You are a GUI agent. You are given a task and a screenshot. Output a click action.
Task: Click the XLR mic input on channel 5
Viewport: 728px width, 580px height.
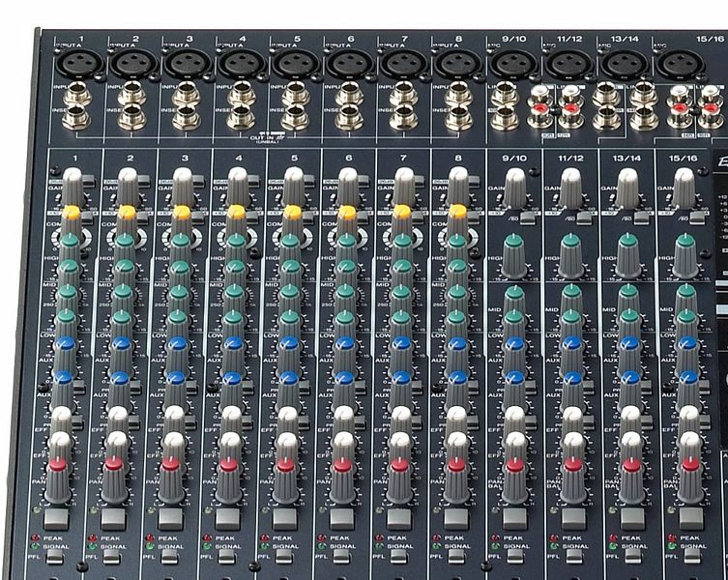coord(289,65)
